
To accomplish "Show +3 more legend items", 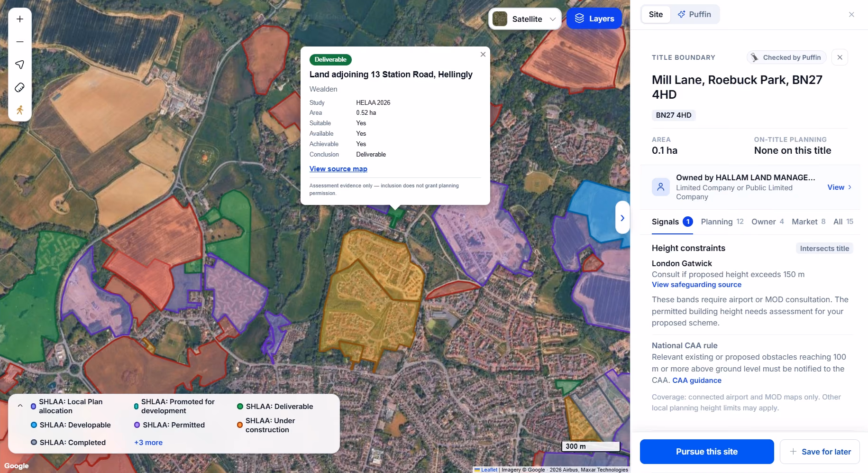I will coord(148,443).
